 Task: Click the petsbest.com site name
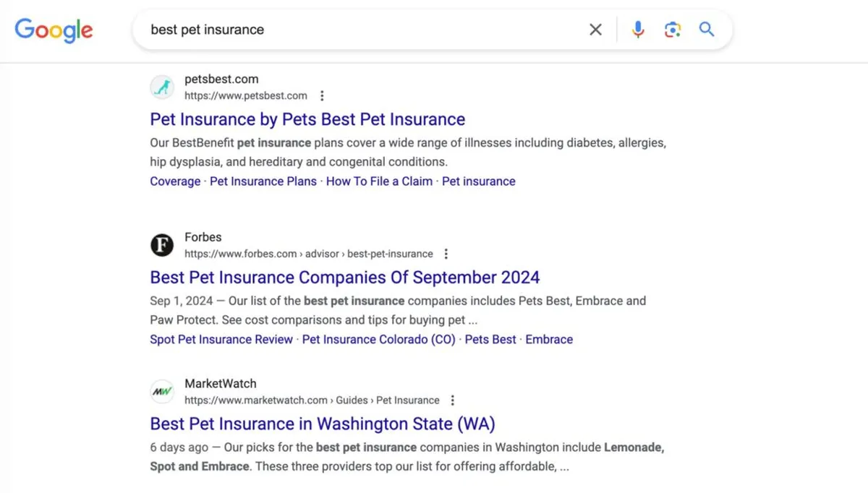point(221,80)
